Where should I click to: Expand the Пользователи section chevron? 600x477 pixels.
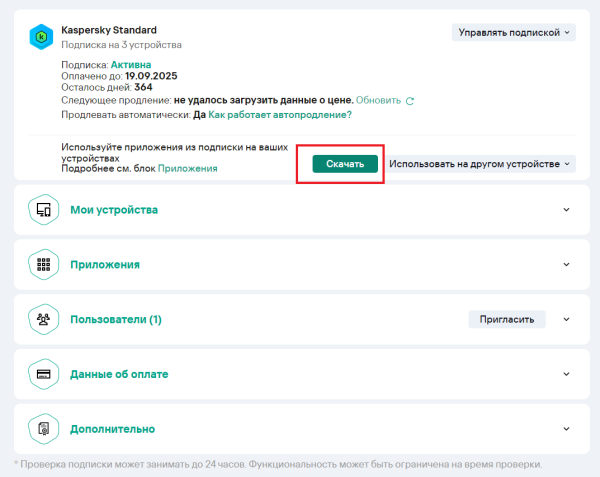click(566, 320)
